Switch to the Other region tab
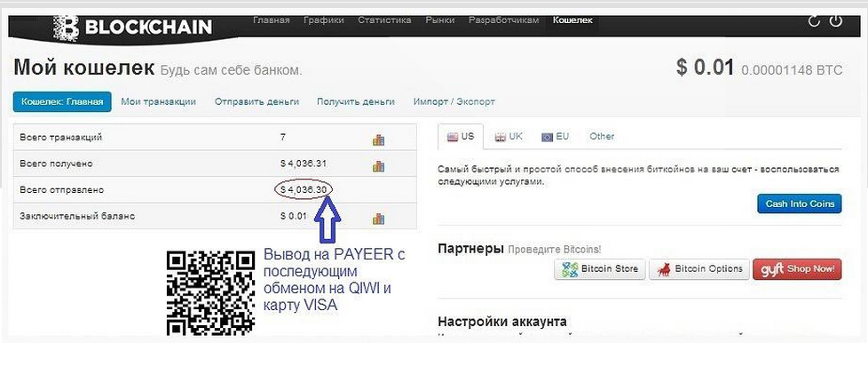This screenshot has height=383, width=868. (602, 136)
